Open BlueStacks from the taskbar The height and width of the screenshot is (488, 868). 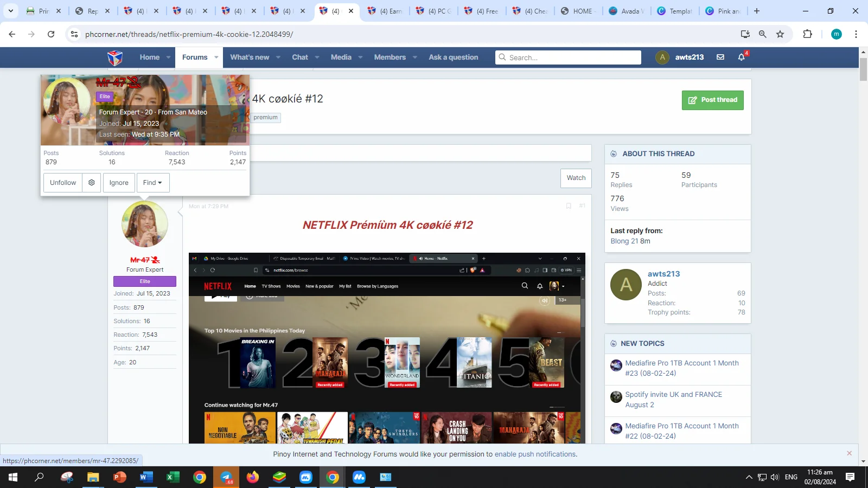click(x=279, y=477)
